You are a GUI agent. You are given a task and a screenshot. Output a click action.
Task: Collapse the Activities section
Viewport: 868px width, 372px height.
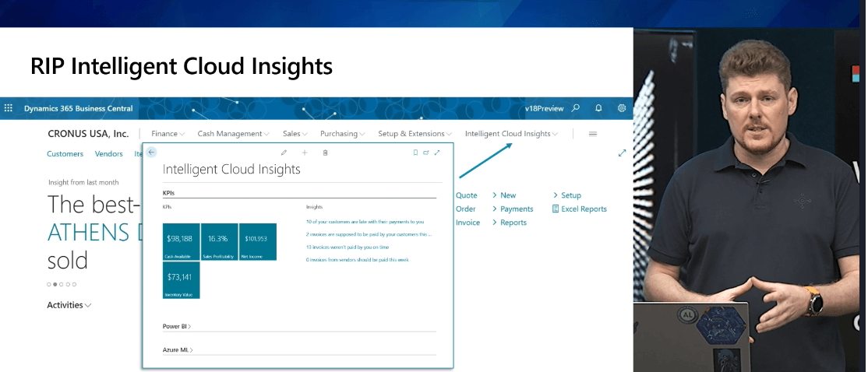click(69, 305)
